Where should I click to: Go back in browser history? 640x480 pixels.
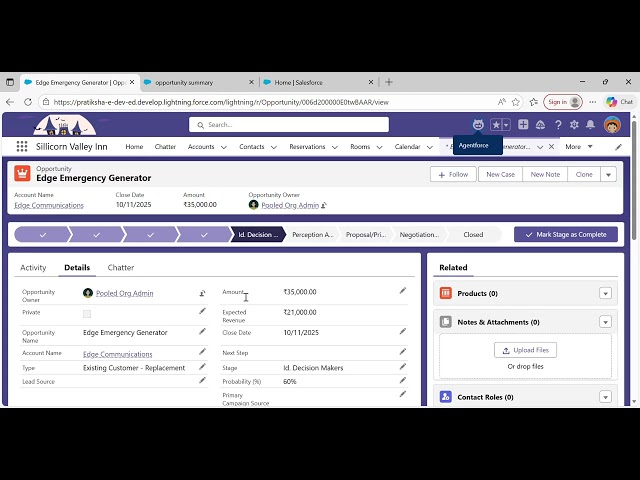tap(10, 102)
